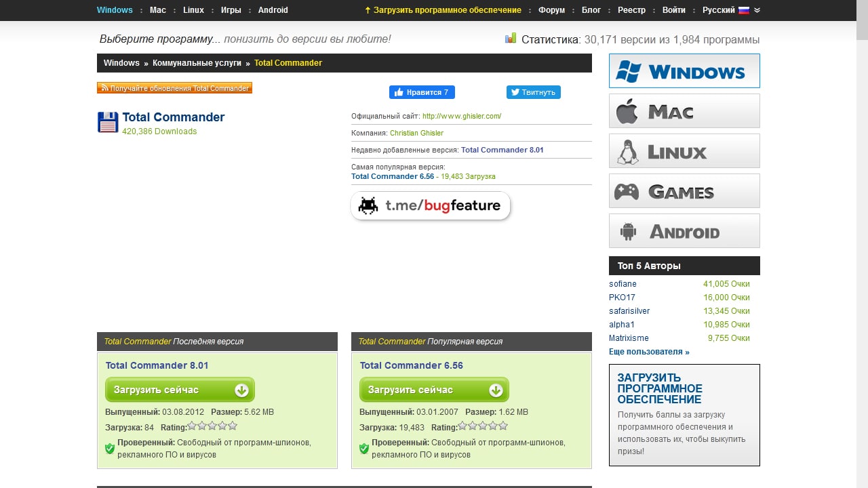Click the t.me/bugfeature banner

(431, 205)
